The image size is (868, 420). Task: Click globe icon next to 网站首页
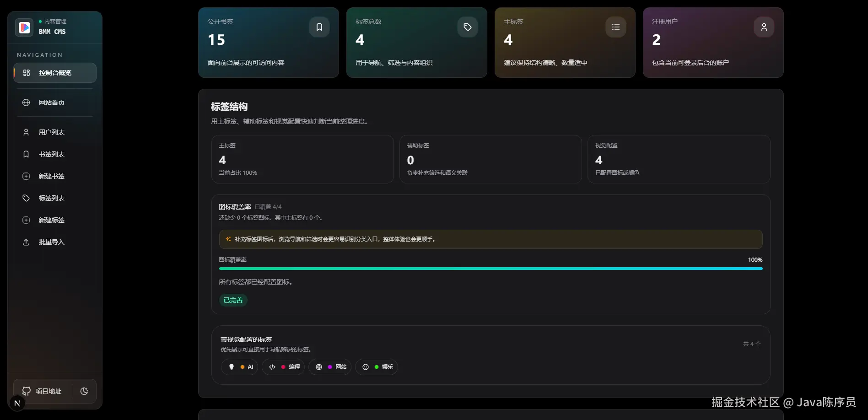(x=26, y=102)
